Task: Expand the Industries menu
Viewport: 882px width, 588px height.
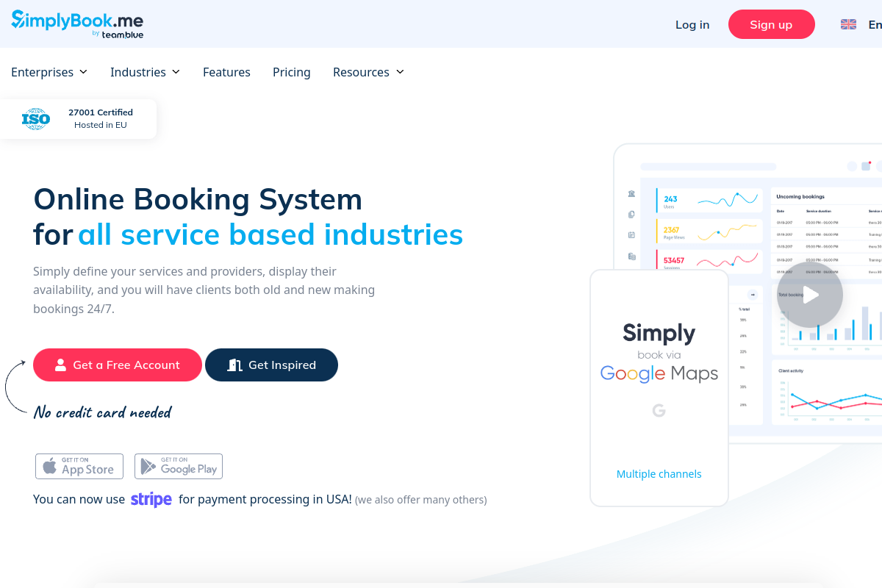Action: point(145,72)
